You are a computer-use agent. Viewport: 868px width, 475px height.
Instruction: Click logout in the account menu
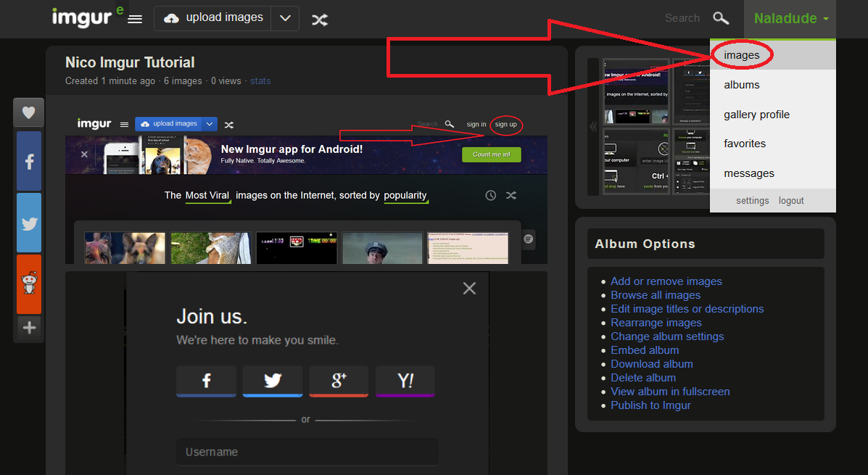pyautogui.click(x=791, y=200)
